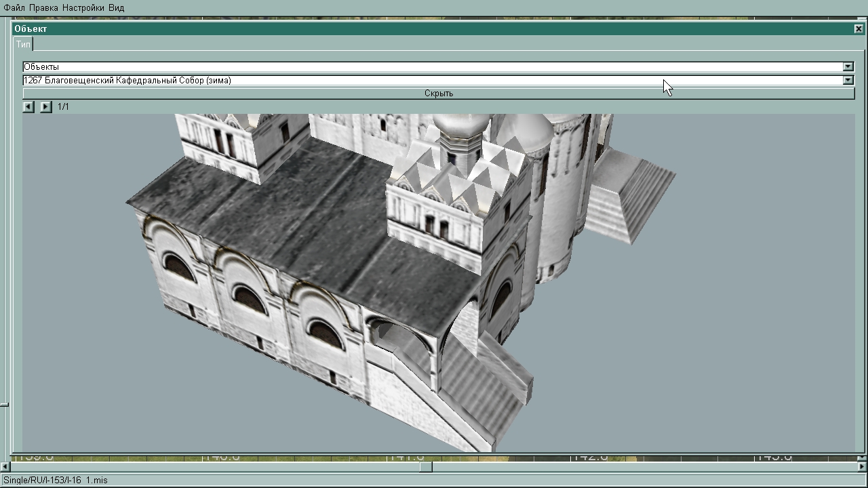Click the 1/1 preview page counter
This screenshot has width=868, height=488.
click(63, 106)
